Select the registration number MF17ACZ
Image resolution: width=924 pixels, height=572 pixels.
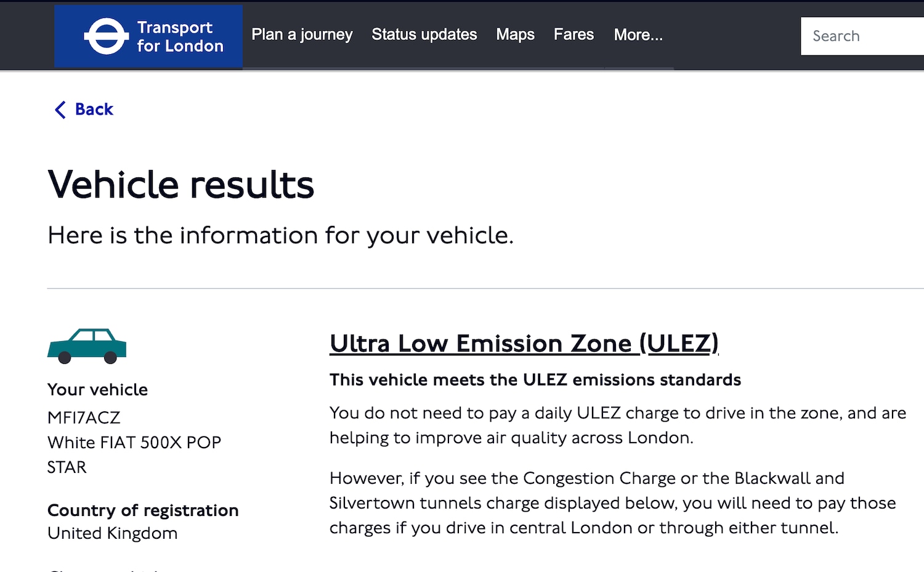coord(84,417)
